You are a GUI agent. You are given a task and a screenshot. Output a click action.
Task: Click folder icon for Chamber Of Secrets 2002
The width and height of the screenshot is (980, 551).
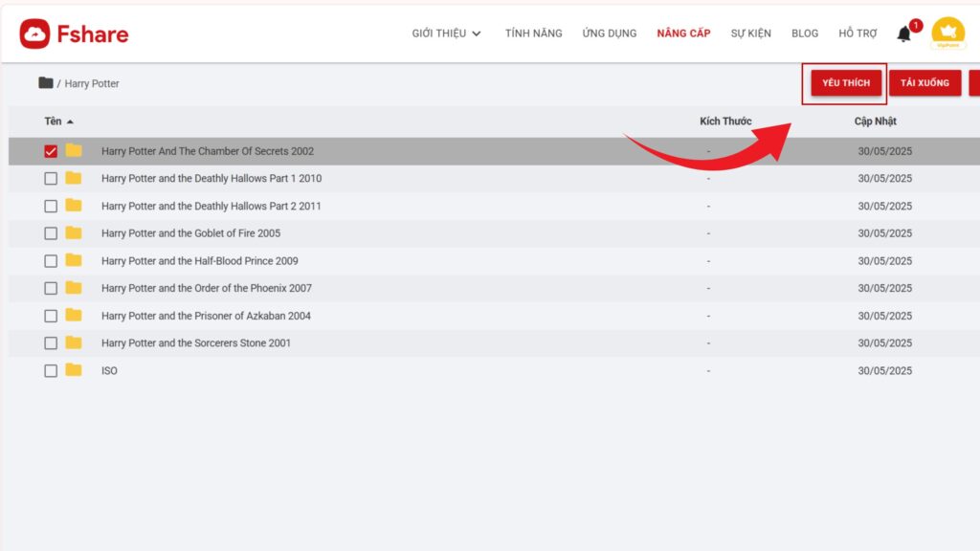point(74,150)
